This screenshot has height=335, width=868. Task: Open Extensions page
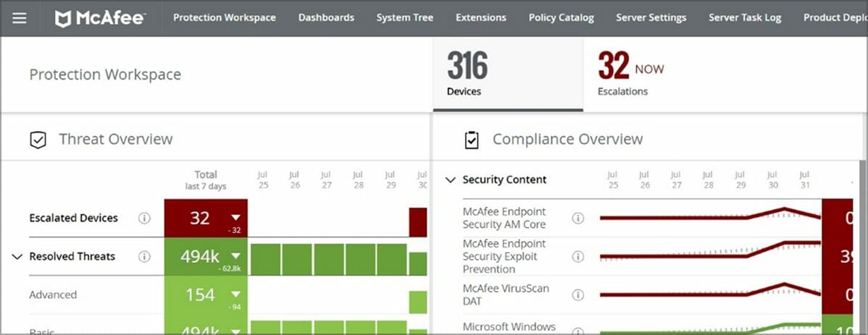(x=480, y=17)
